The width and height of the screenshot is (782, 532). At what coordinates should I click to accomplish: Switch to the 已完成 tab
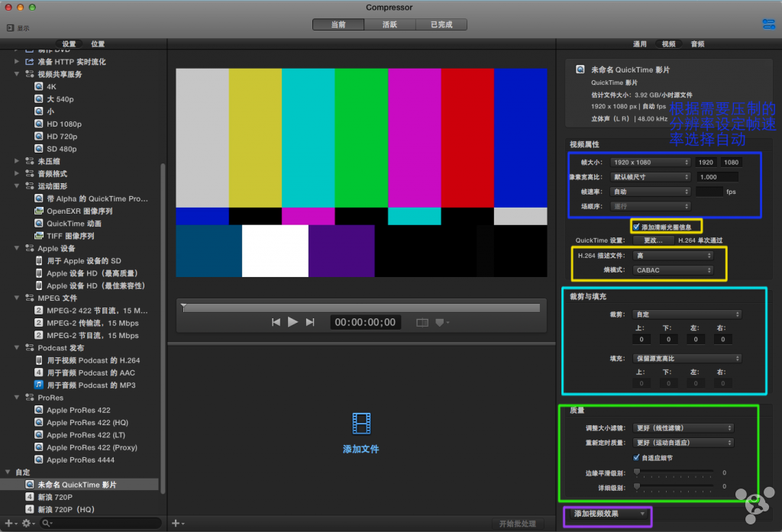tap(441, 24)
